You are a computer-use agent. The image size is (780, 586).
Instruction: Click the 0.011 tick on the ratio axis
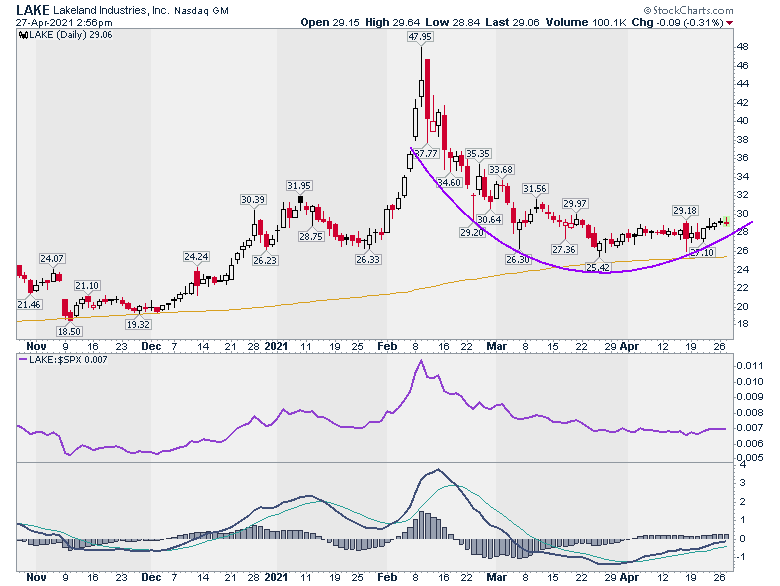[749, 366]
